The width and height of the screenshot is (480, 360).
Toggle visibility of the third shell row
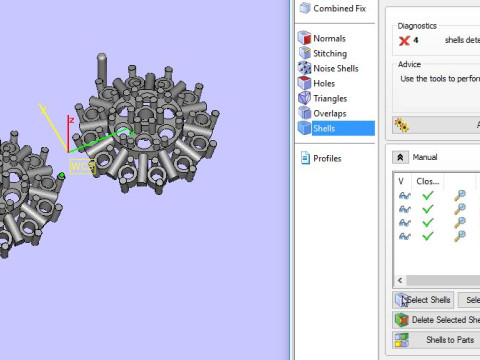tap(405, 223)
